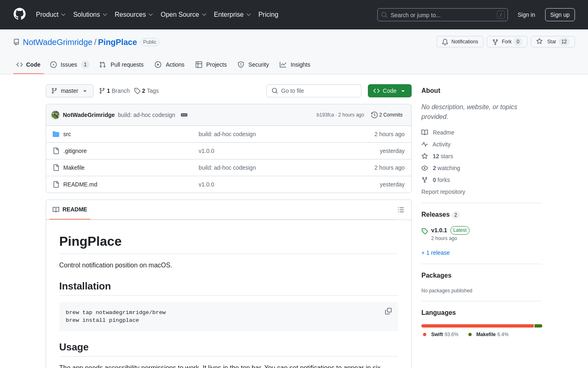The image size is (588, 368).
Task: Open the PingPlace repository title link
Action: click(x=118, y=42)
